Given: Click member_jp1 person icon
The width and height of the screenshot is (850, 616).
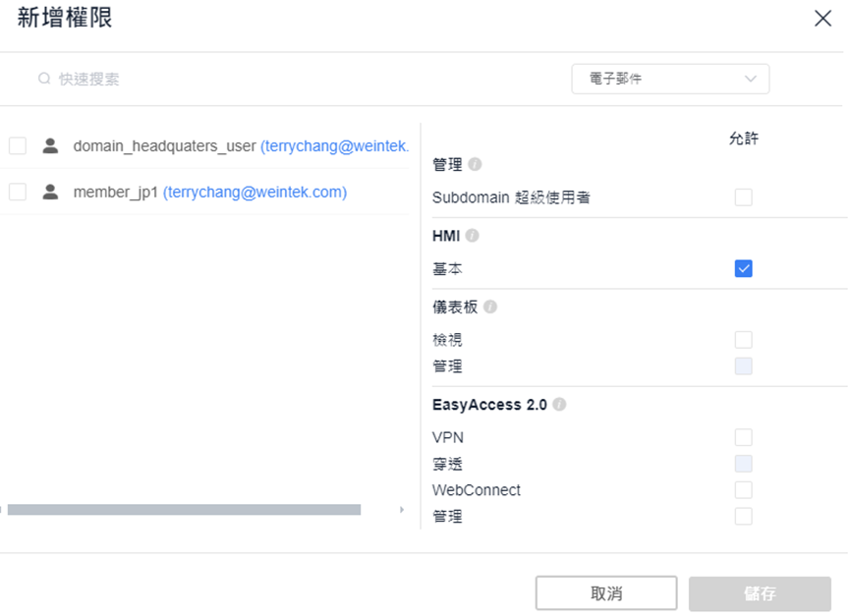Looking at the screenshot, I should [x=50, y=192].
